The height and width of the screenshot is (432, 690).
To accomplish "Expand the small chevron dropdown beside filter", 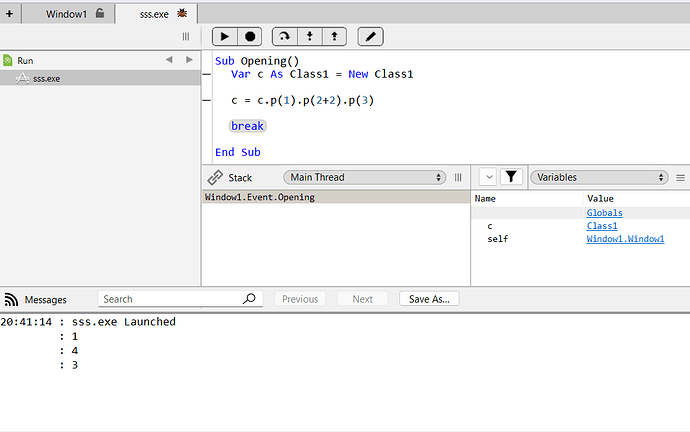I will (x=489, y=177).
